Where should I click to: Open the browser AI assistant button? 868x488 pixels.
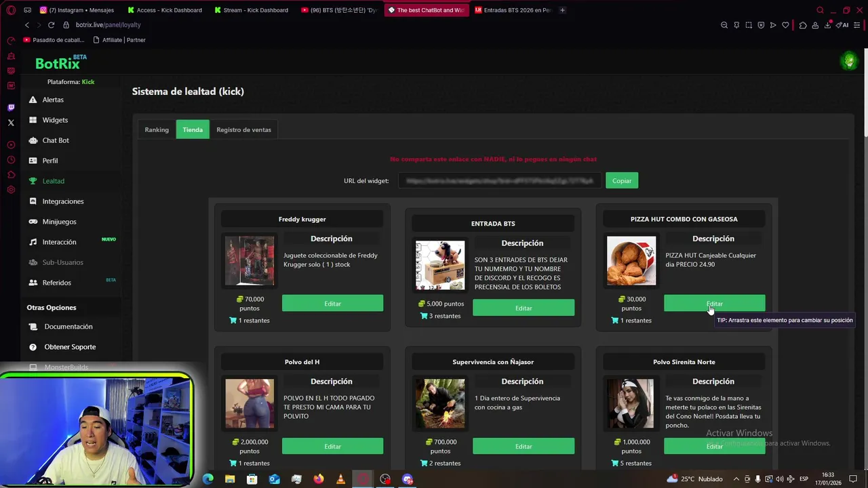click(843, 25)
